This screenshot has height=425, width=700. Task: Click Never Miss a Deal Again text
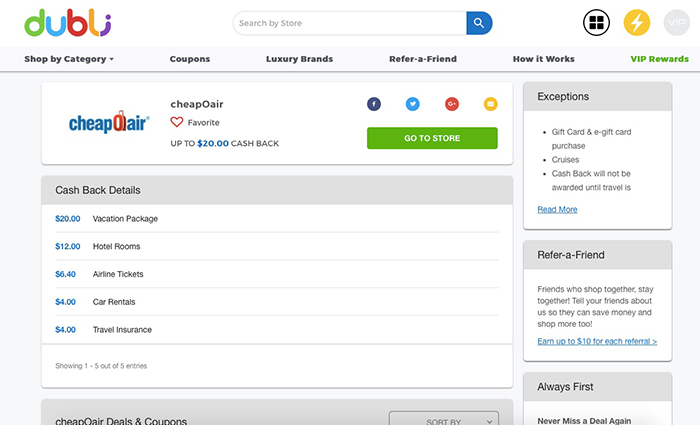(x=584, y=421)
